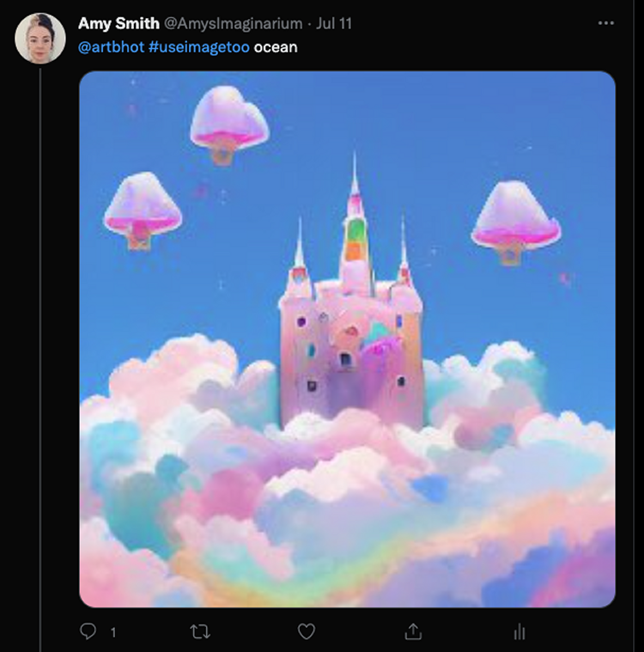Open Amy Smith's profile picture

pos(39,39)
